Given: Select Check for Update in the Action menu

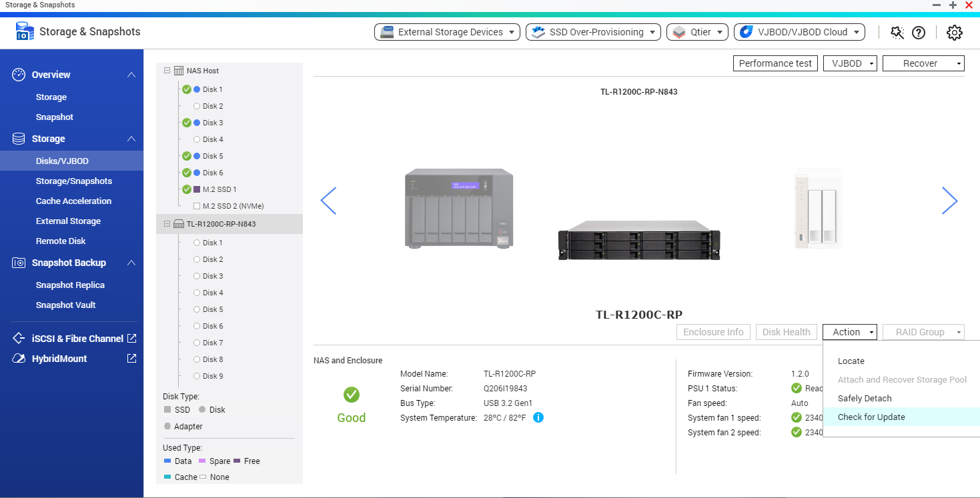Looking at the screenshot, I should pos(871,417).
